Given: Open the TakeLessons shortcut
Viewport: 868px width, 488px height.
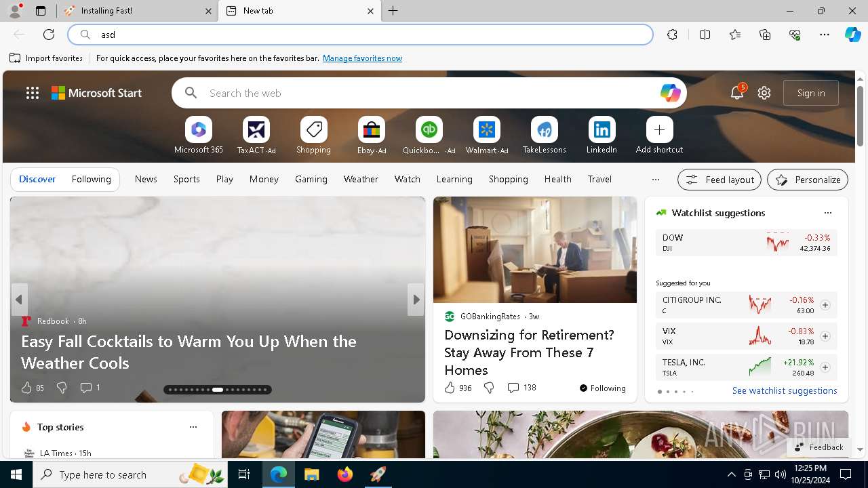Looking at the screenshot, I should tap(544, 136).
